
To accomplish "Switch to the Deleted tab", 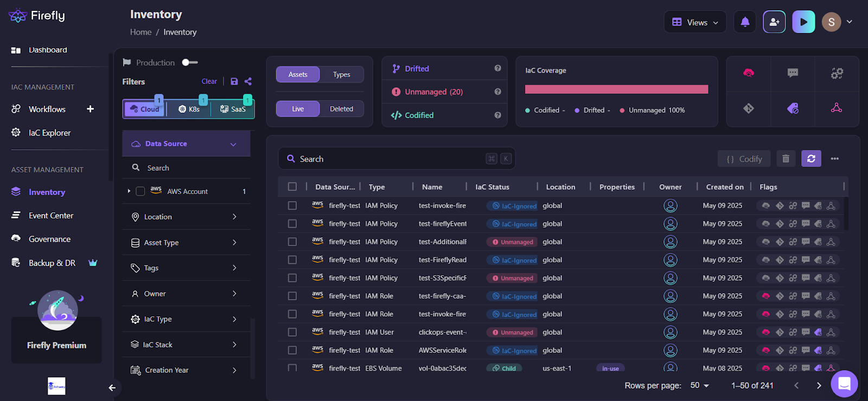I will pos(341,109).
